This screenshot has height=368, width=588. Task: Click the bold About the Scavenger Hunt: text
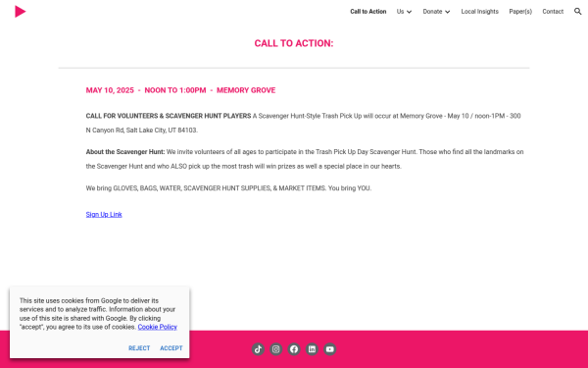pos(125,152)
